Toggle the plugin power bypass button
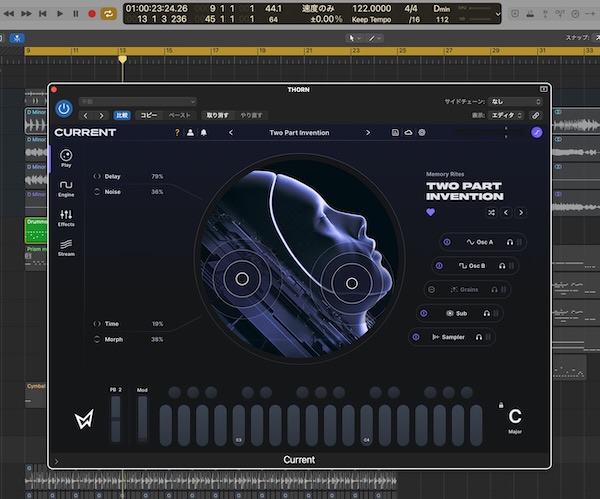 tap(64, 109)
